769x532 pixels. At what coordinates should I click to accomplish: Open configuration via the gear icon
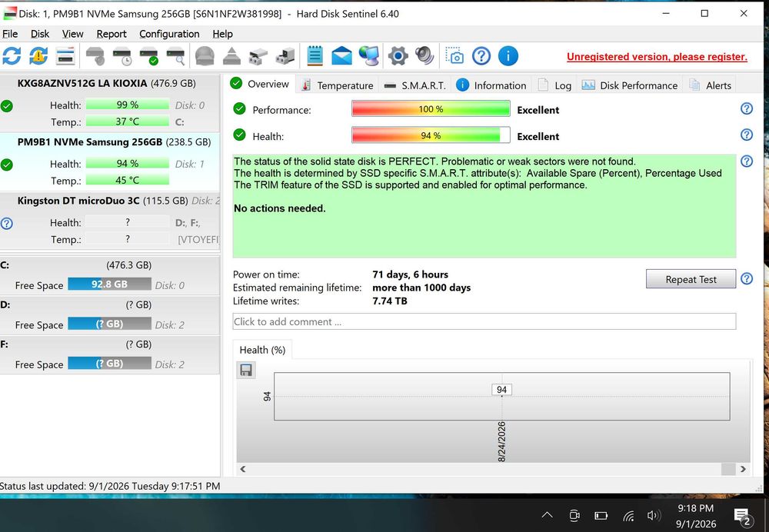398,56
